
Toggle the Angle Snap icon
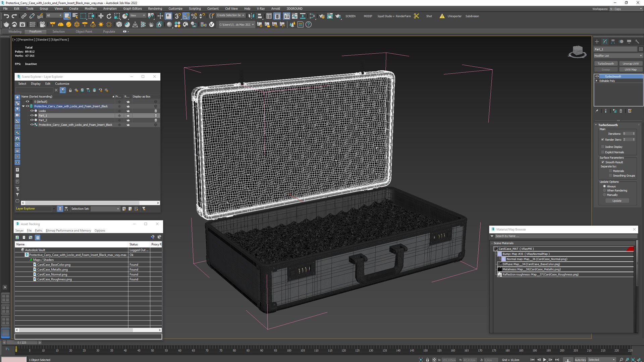coord(186,16)
